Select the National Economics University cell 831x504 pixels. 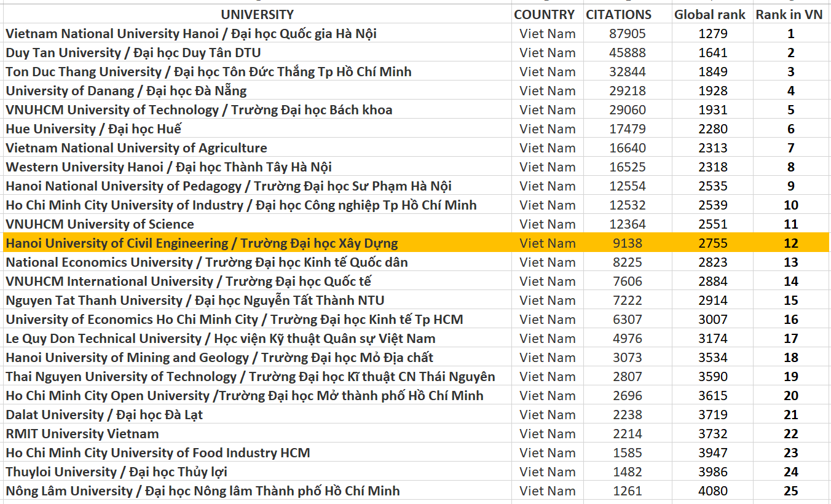(x=257, y=262)
